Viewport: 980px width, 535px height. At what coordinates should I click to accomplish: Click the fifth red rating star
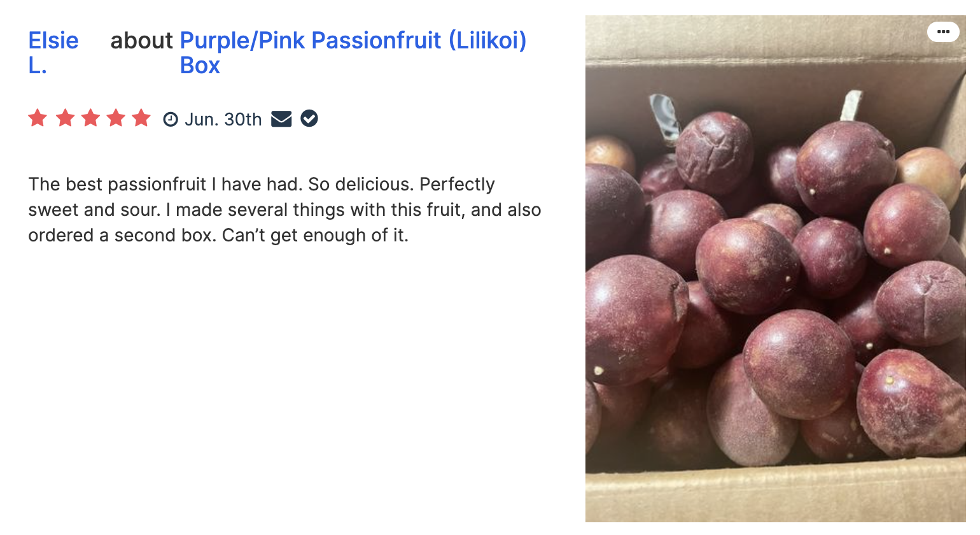point(141,118)
